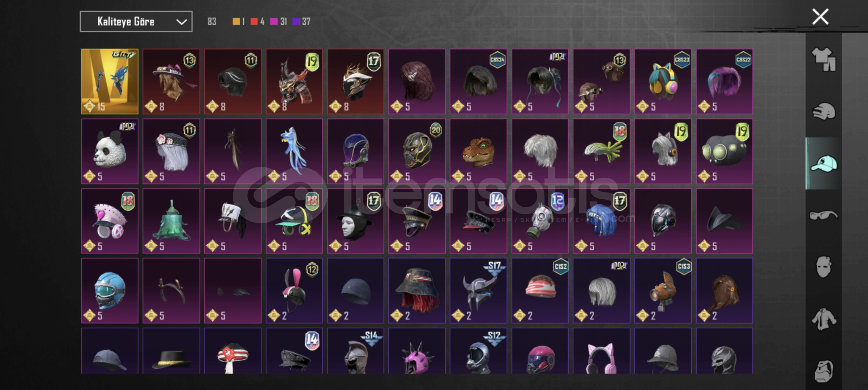Select the jacket category icon in sidebar
868x390 pixels.
824,319
